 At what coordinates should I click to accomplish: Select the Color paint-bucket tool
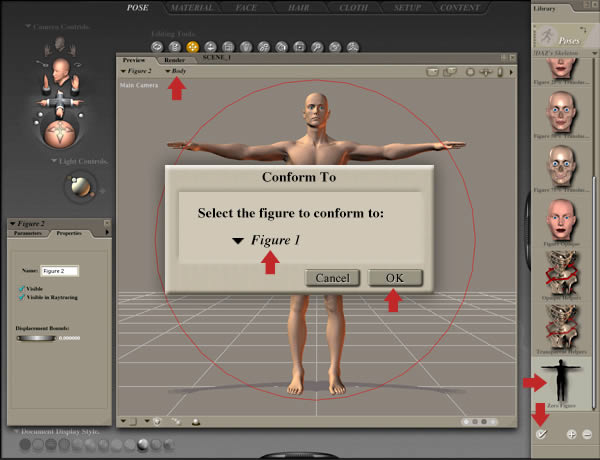(281, 47)
